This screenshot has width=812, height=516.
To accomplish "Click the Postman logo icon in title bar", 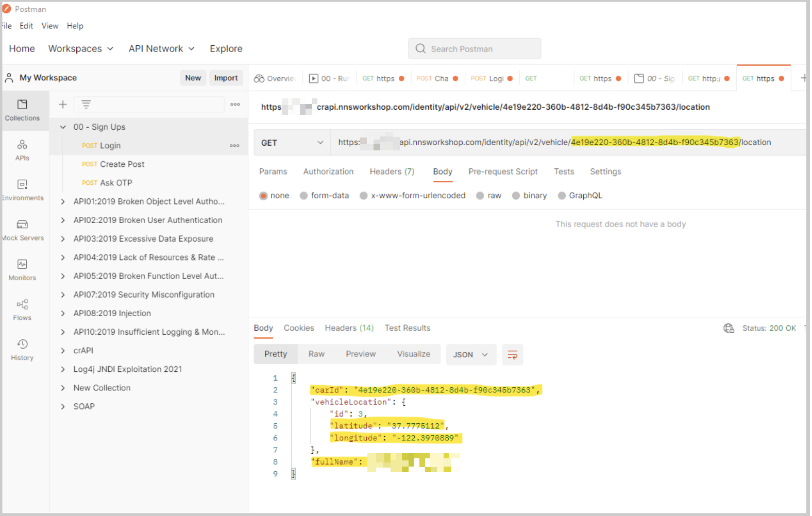I will (x=7, y=9).
